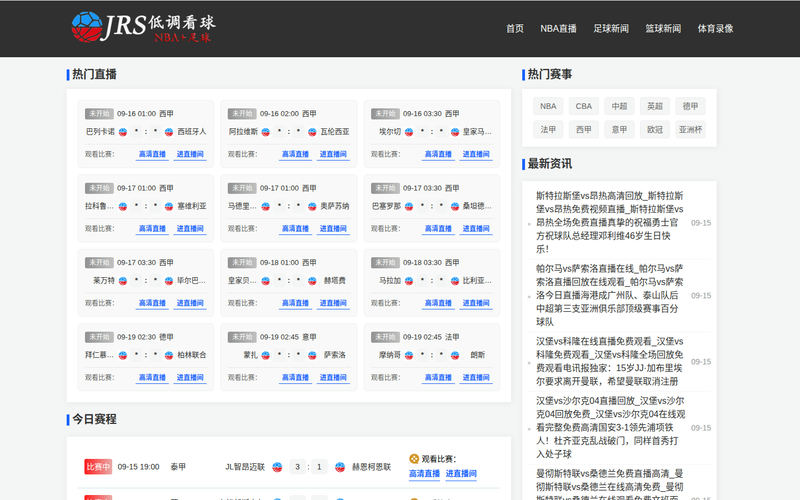Image resolution: width=800 pixels, height=500 pixels.
Task: Read the 帕尔马vs萨索洛 news article
Action: point(610,295)
